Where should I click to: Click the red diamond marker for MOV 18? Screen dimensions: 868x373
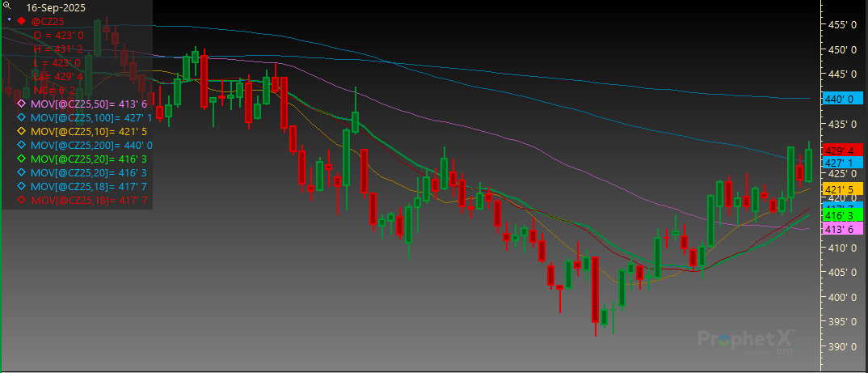click(x=22, y=200)
